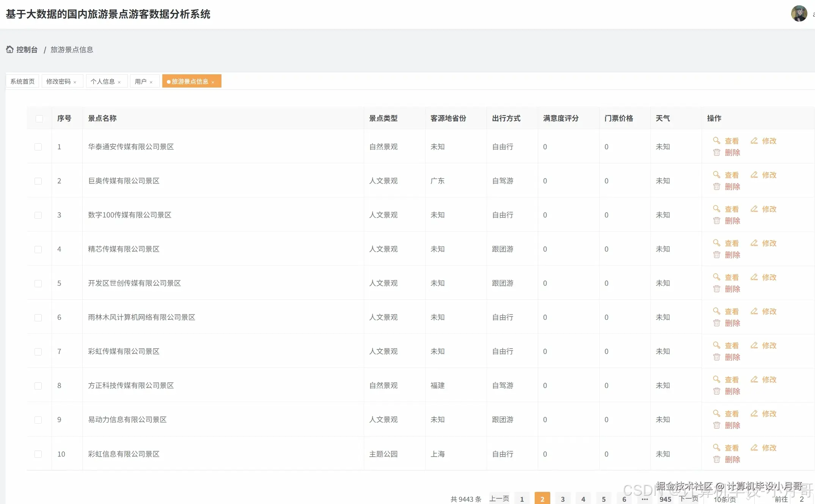Click the view icon for 方正科技传媒有限公司景区
The width and height of the screenshot is (815, 504).
(x=717, y=379)
